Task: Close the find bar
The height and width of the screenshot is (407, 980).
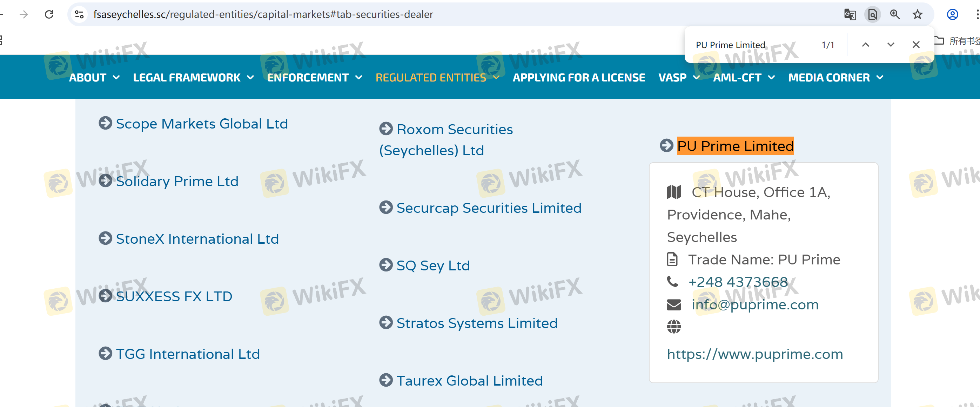Action: click(916, 45)
